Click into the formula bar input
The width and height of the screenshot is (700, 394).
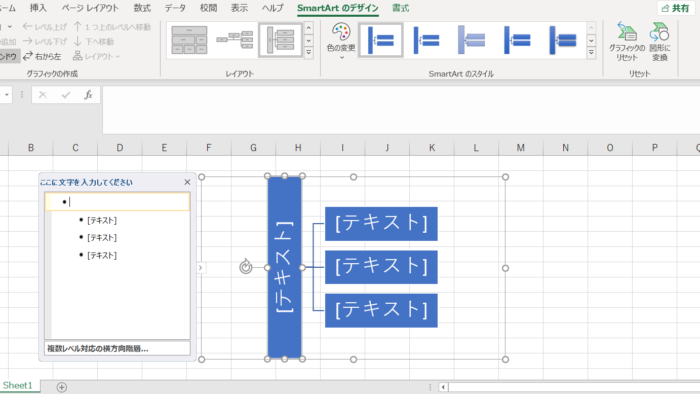tap(401, 110)
